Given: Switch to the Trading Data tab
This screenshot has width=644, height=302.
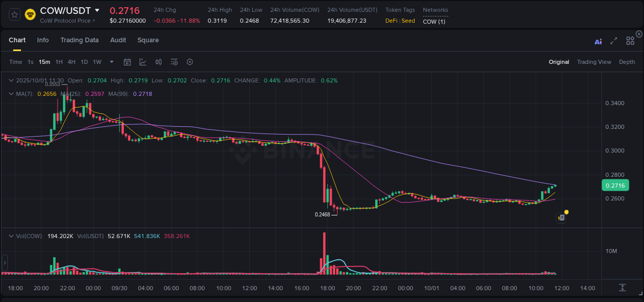Looking at the screenshot, I should [79, 40].
